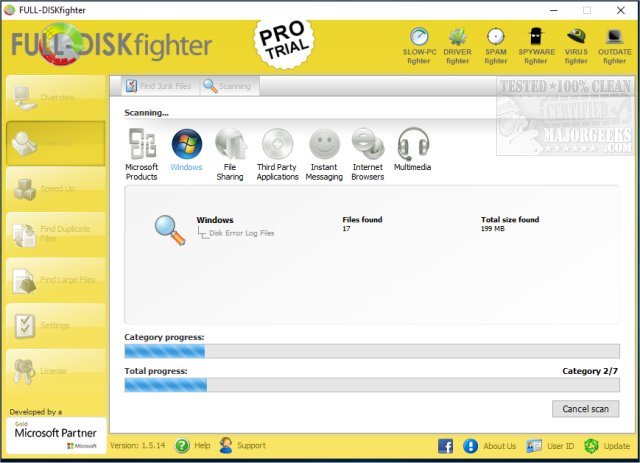
Task: Click the Microsoft Partner badge
Action: click(x=56, y=435)
